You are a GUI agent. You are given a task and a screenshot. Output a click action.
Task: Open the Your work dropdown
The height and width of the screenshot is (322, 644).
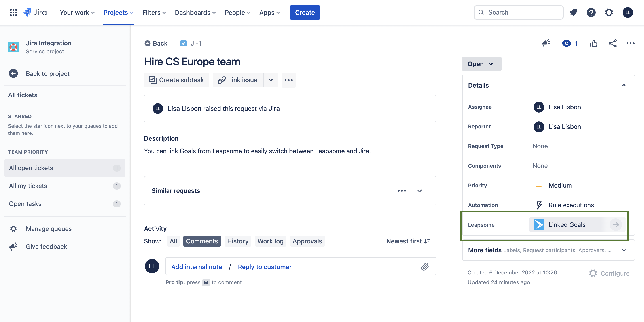click(x=77, y=13)
